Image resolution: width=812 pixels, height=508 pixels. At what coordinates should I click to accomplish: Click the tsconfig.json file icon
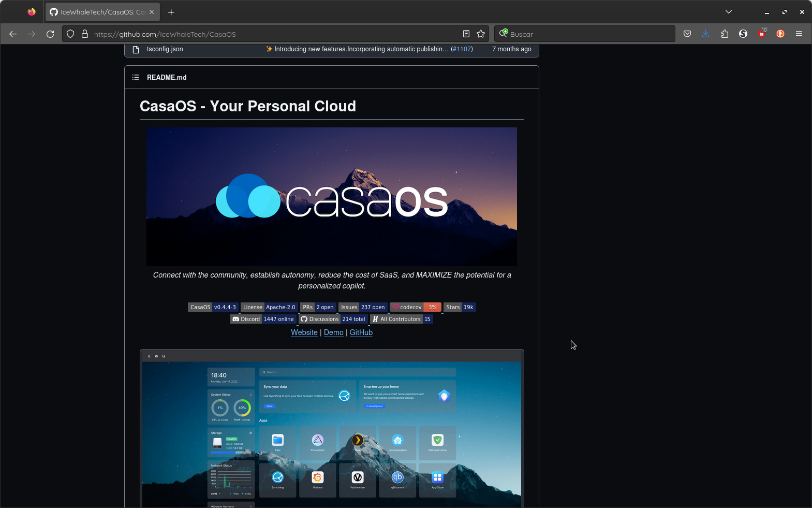point(136,50)
